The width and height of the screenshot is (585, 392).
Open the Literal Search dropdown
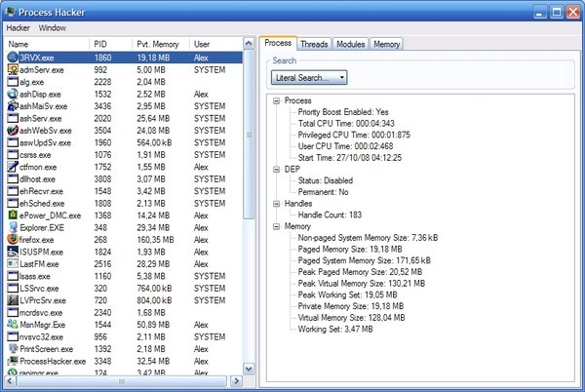click(308, 76)
